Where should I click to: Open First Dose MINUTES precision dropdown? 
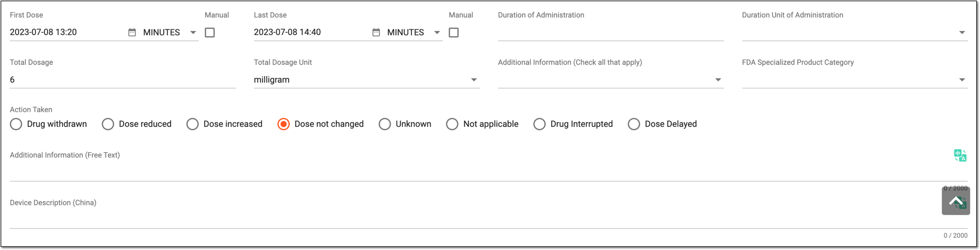[170, 32]
